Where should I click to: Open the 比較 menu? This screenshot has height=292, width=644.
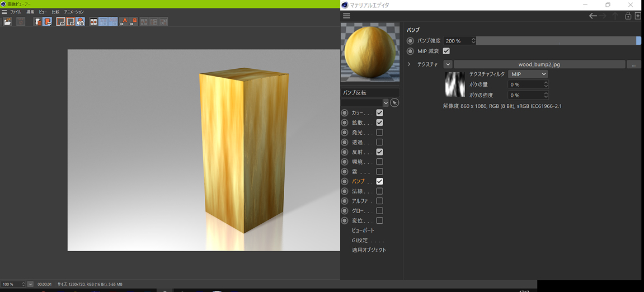(x=55, y=12)
